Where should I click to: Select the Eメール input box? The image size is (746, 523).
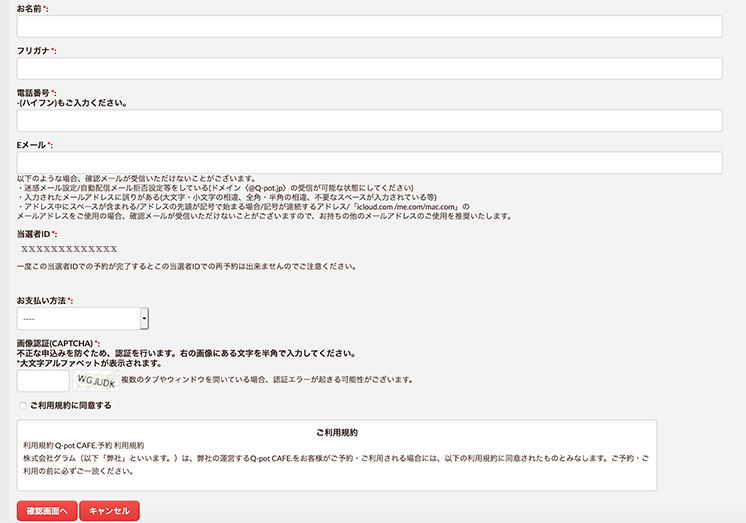369,162
